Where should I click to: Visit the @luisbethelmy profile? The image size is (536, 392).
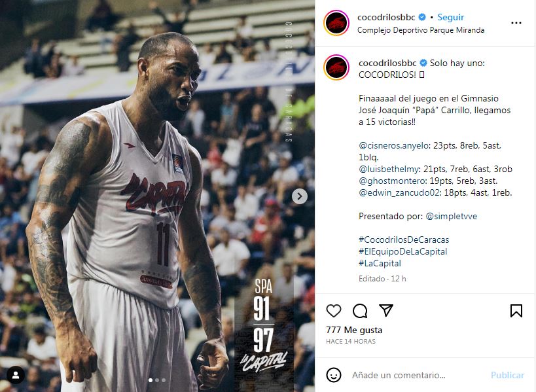pyautogui.click(x=389, y=169)
